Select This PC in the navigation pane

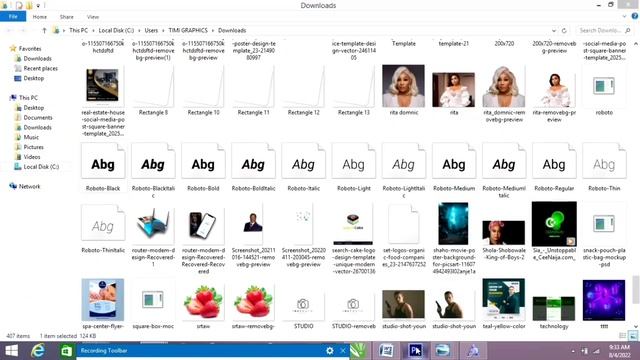click(28, 98)
